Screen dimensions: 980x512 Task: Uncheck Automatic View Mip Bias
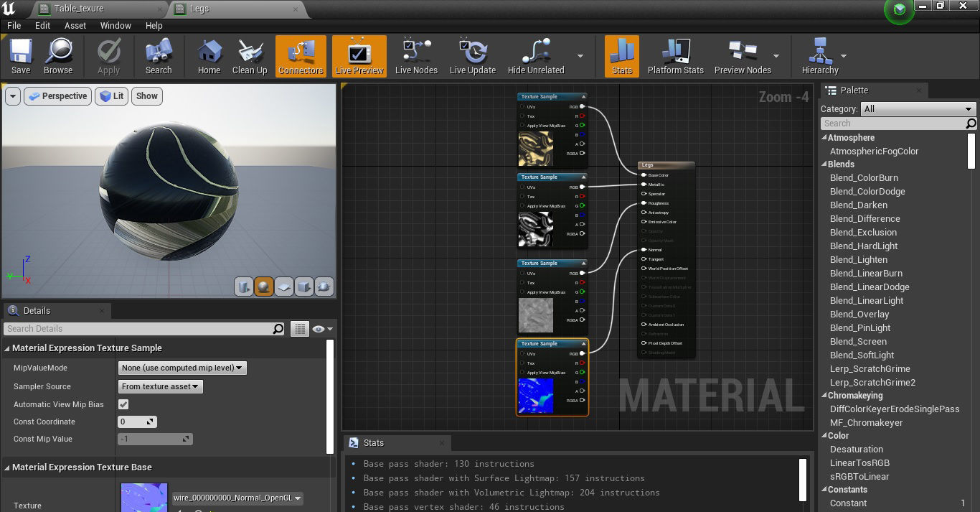tap(123, 404)
